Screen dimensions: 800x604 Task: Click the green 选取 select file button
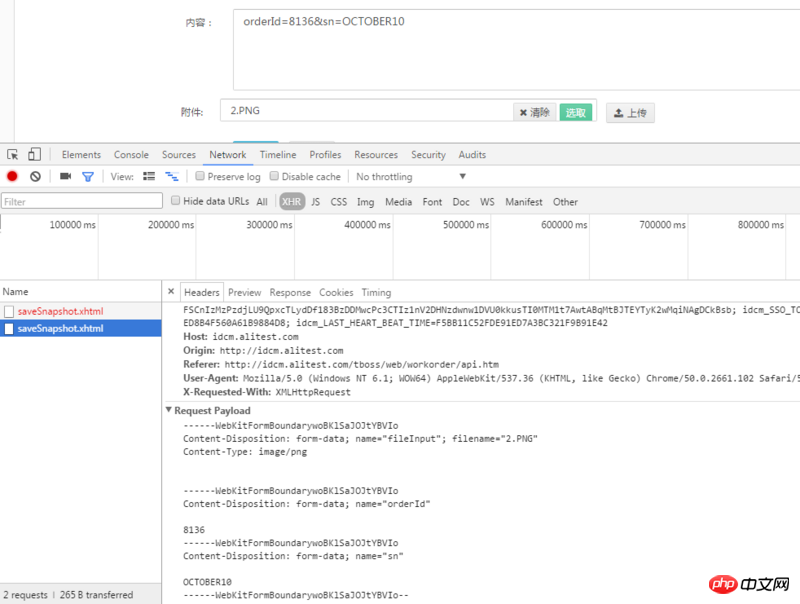point(576,112)
